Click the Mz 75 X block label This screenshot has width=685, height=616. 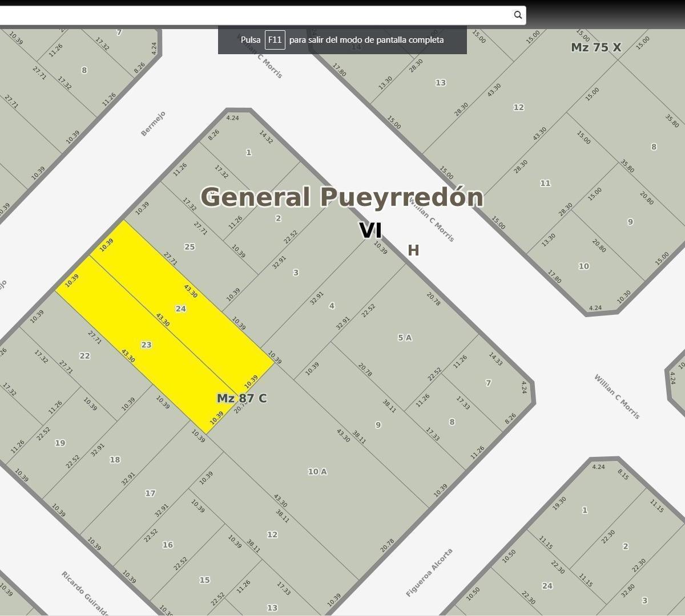[x=596, y=47]
